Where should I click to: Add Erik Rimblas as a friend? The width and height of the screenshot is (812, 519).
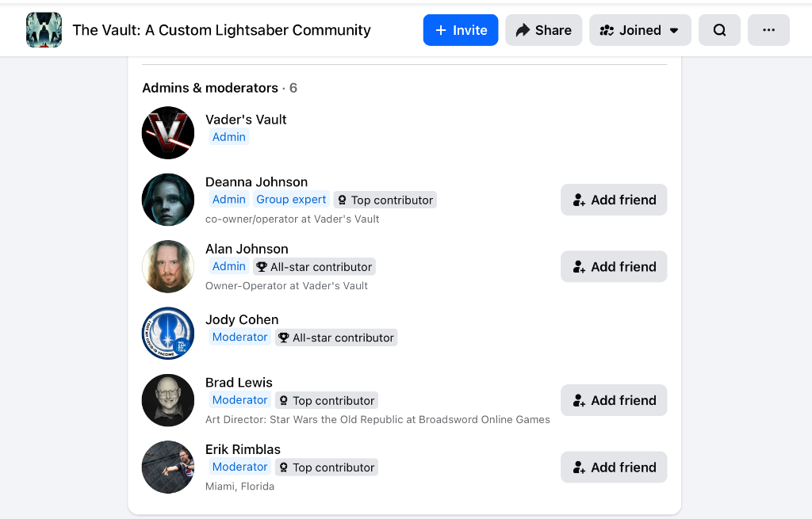pos(614,467)
